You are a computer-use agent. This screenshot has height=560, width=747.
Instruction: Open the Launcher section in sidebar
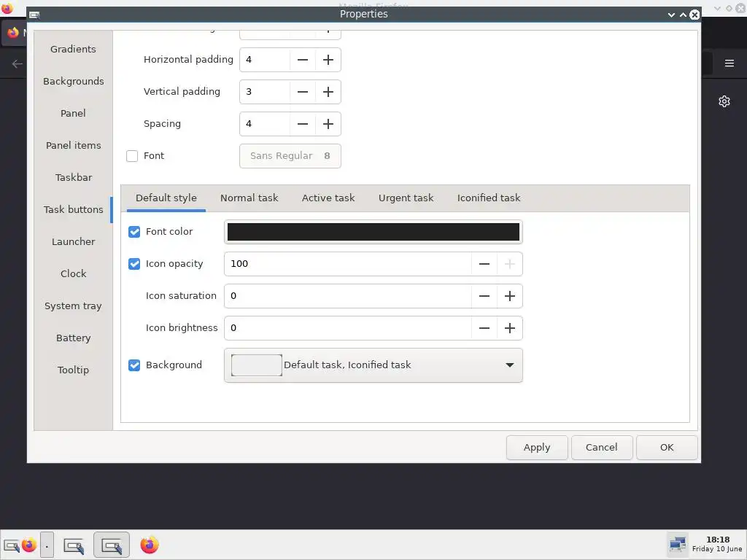[x=74, y=242]
